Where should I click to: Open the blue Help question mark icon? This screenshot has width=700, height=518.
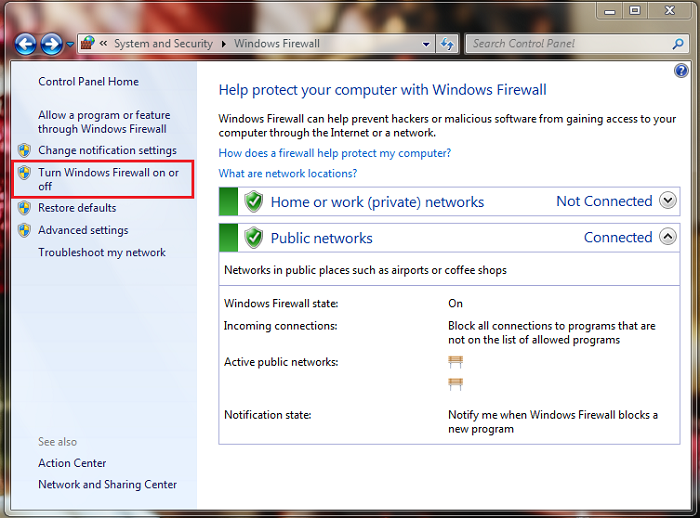[x=681, y=71]
